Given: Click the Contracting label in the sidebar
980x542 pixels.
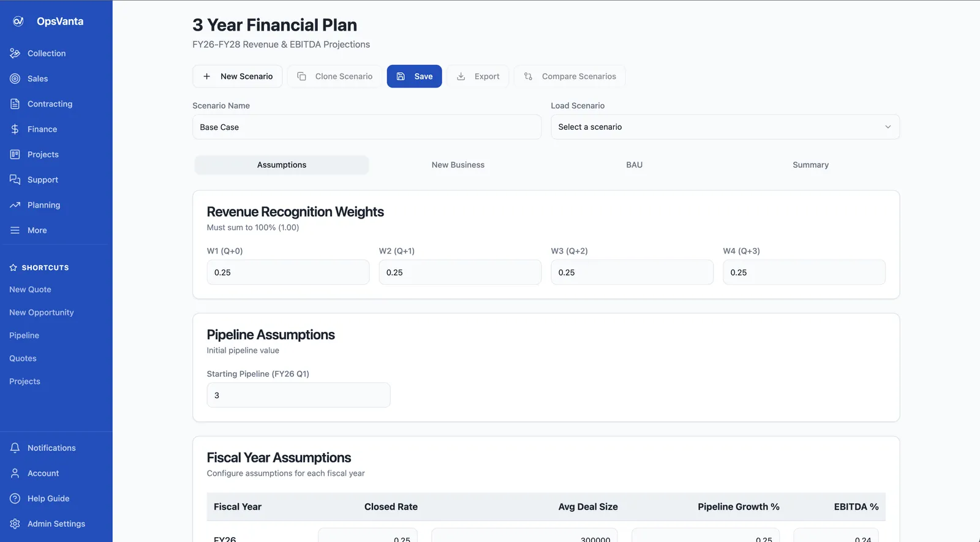Looking at the screenshot, I should (x=50, y=104).
